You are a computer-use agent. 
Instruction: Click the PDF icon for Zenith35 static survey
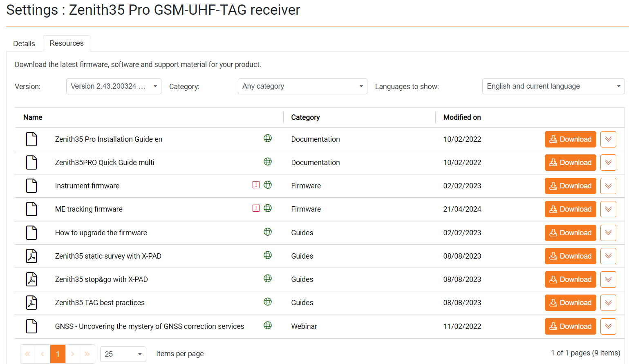click(x=31, y=256)
